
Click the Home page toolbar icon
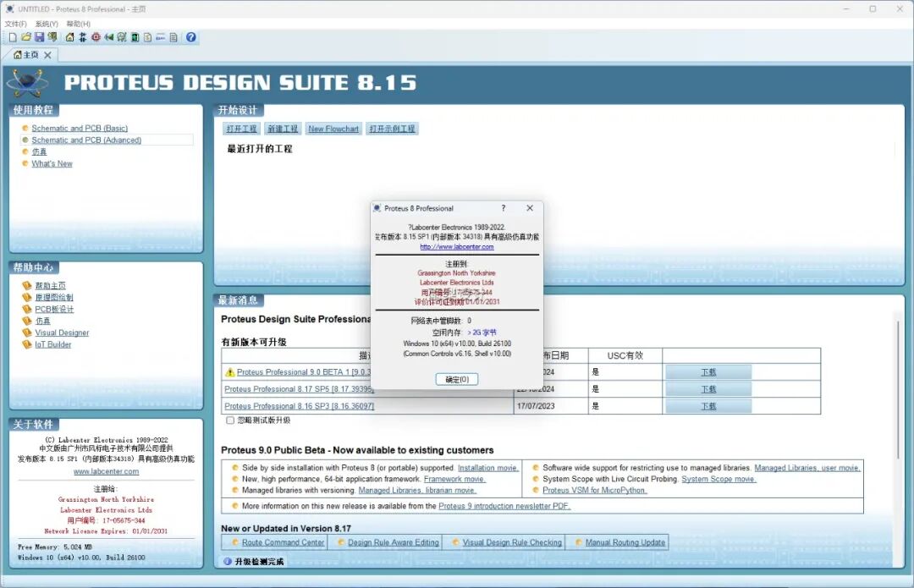tap(70, 37)
